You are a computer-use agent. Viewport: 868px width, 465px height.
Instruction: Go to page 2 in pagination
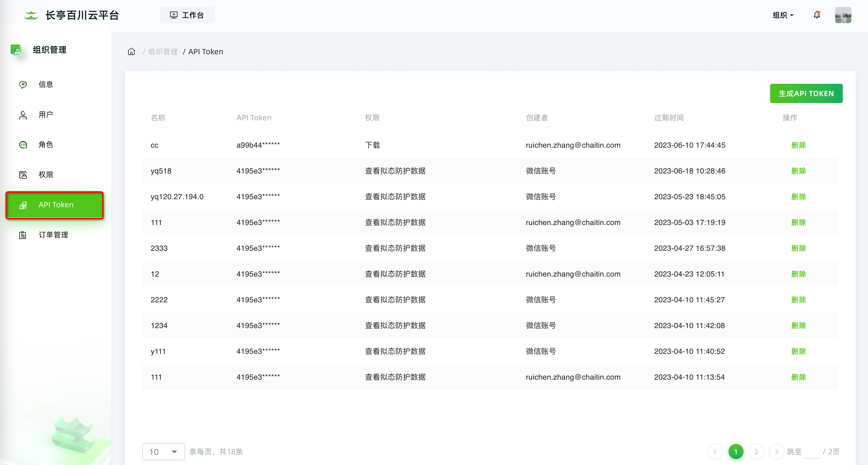(756, 452)
